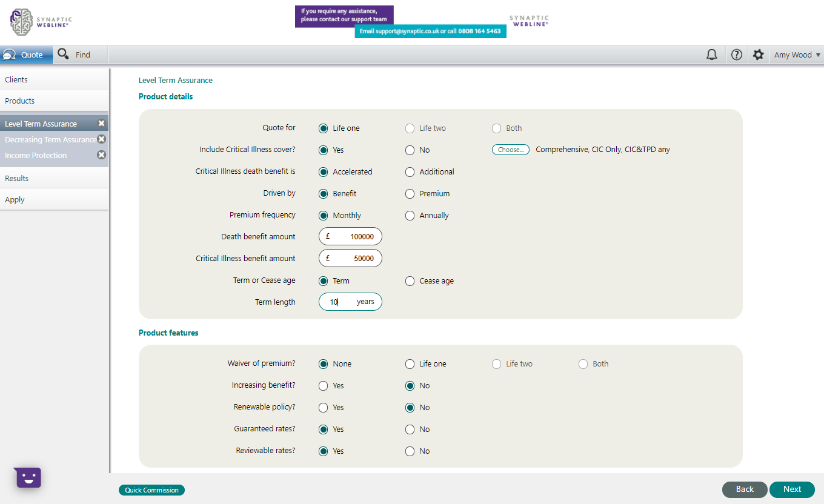Remove Decreasing Term Assurance product with X
Screen dimensions: 824x504
[102, 139]
